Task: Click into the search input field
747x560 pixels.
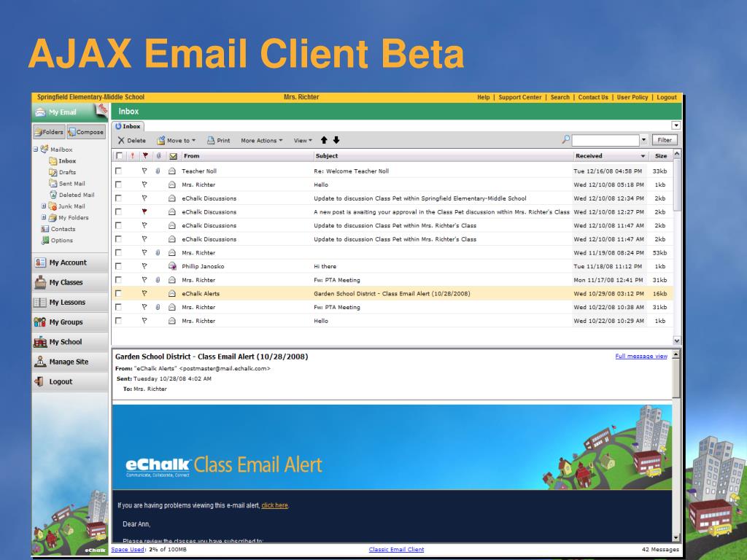Action: 605,140
